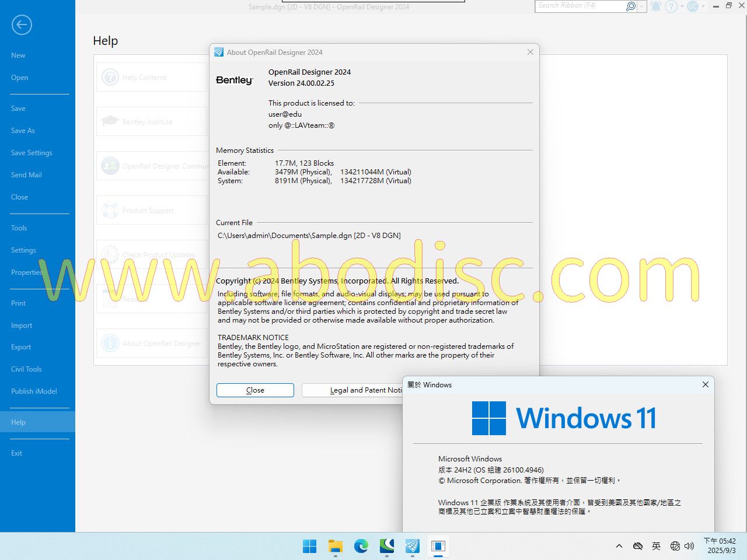The height and width of the screenshot is (560, 747).
Task: Choose Exit in the backstage sidebar
Action: pos(16,453)
